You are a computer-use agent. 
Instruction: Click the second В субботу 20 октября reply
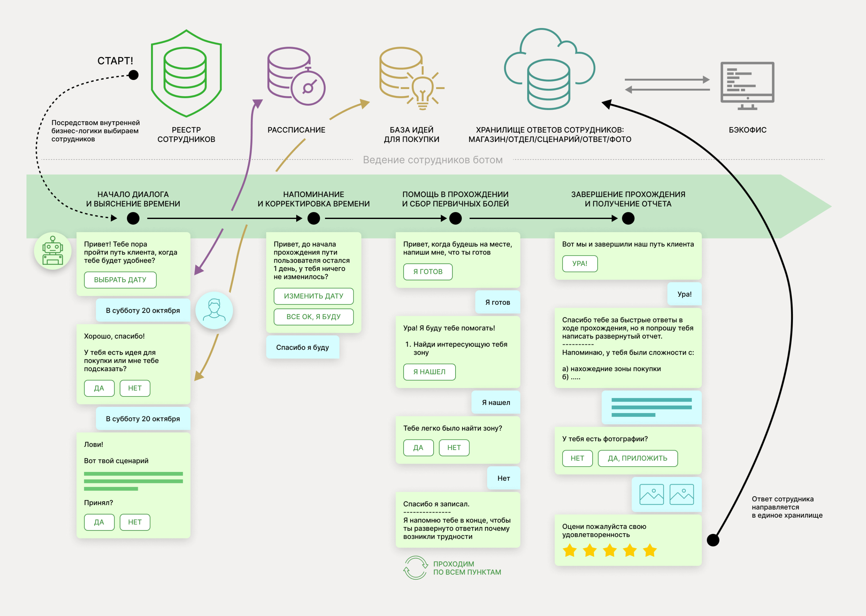143,419
